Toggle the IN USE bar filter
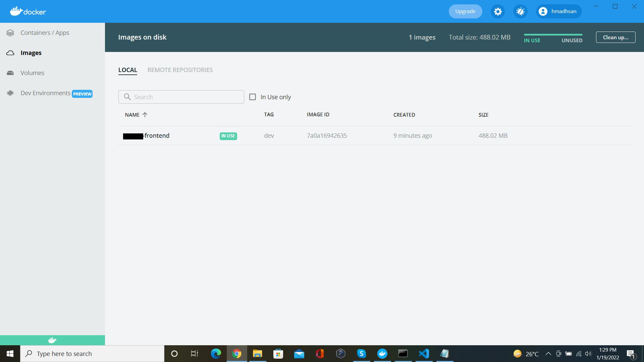 tap(532, 40)
